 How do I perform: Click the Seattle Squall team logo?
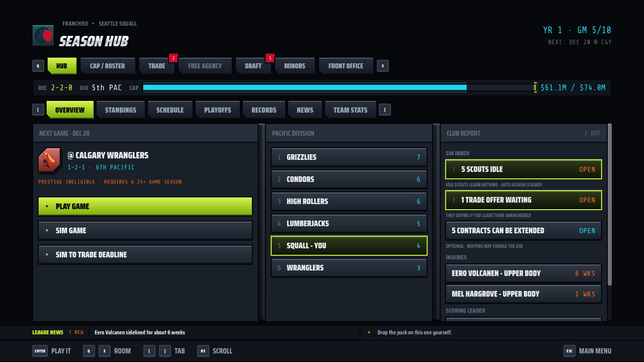[x=43, y=36]
